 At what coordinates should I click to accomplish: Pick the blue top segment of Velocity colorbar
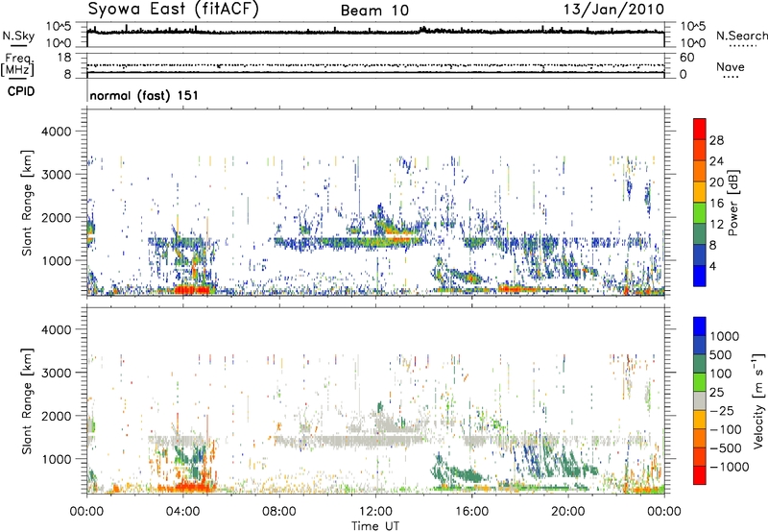[x=700, y=326]
